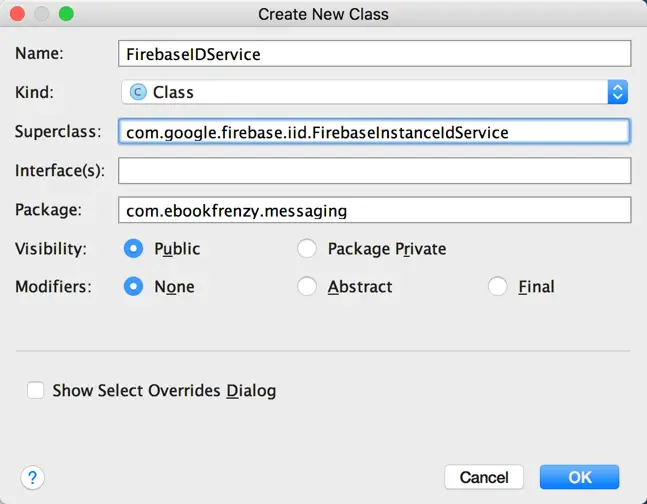Select Abstract modifier option
The image size is (647, 504).
click(308, 286)
